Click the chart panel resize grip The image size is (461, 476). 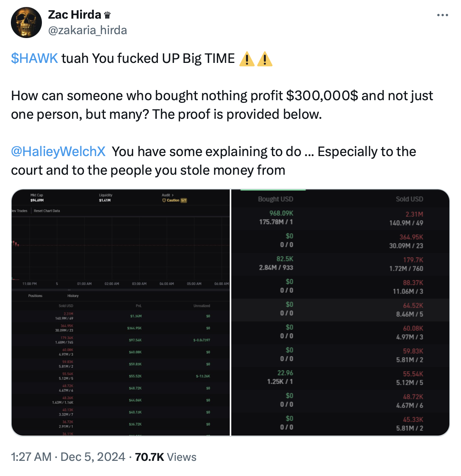(69, 290)
